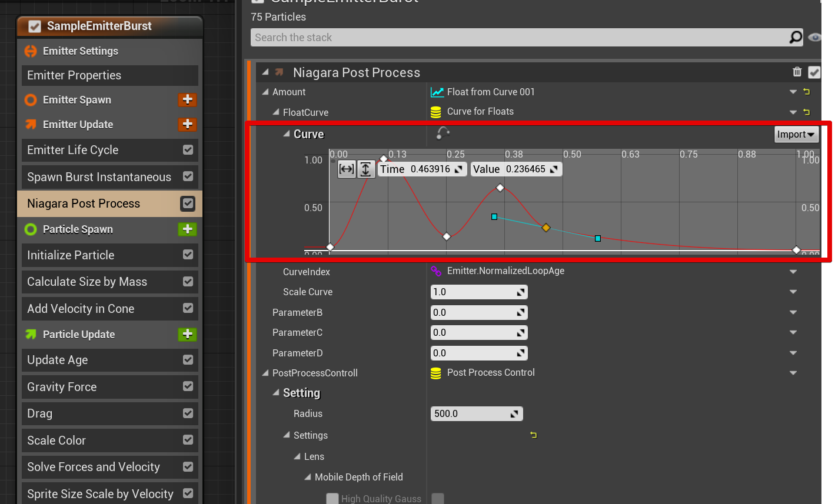
Task: Open CurveIndex input dropdown arrow
Action: pyautogui.click(x=793, y=272)
